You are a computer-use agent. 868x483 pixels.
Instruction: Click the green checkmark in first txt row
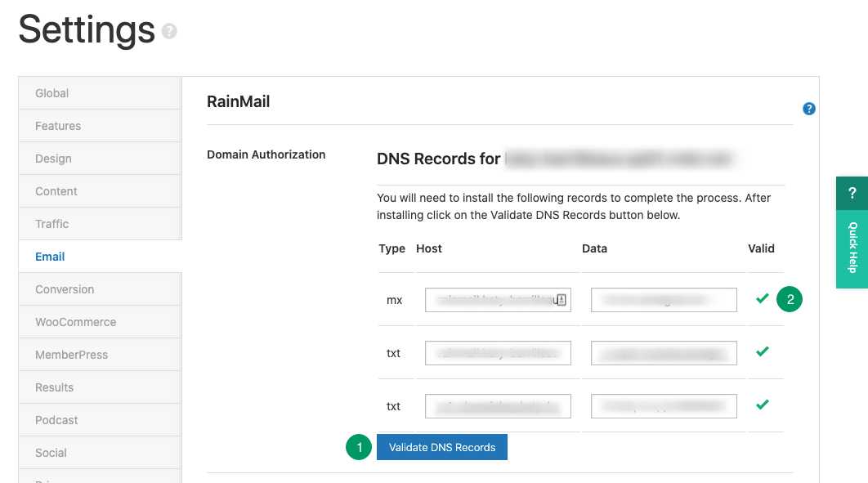[762, 352]
